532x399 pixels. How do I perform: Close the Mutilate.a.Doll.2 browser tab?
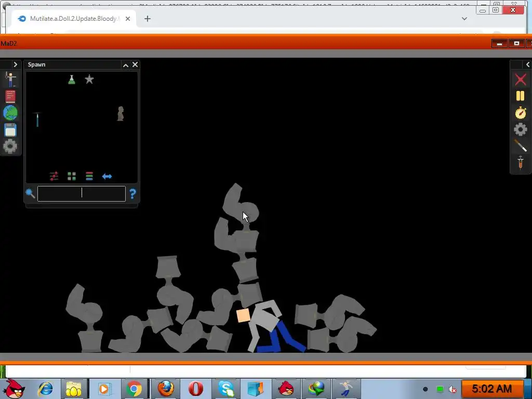coord(128,19)
